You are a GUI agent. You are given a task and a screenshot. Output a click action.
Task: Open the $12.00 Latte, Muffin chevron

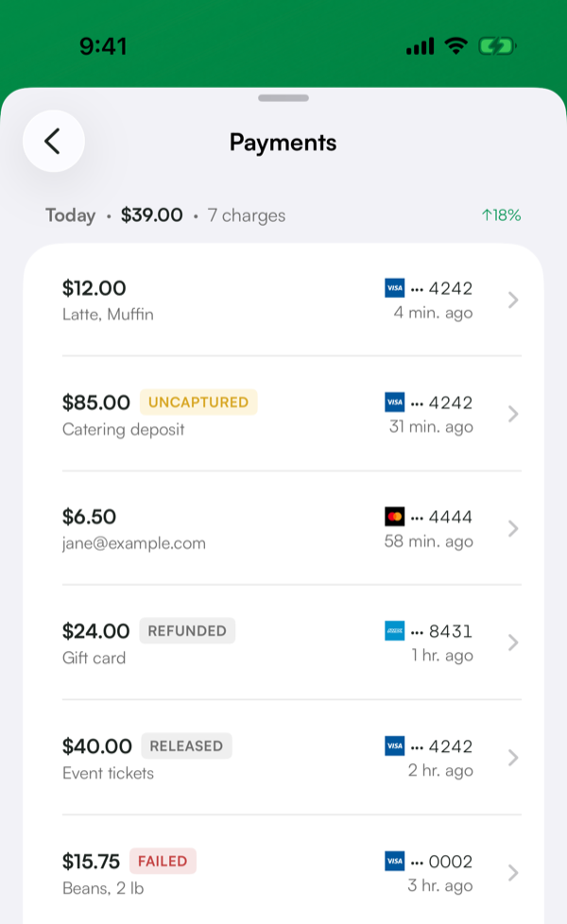pos(513,300)
